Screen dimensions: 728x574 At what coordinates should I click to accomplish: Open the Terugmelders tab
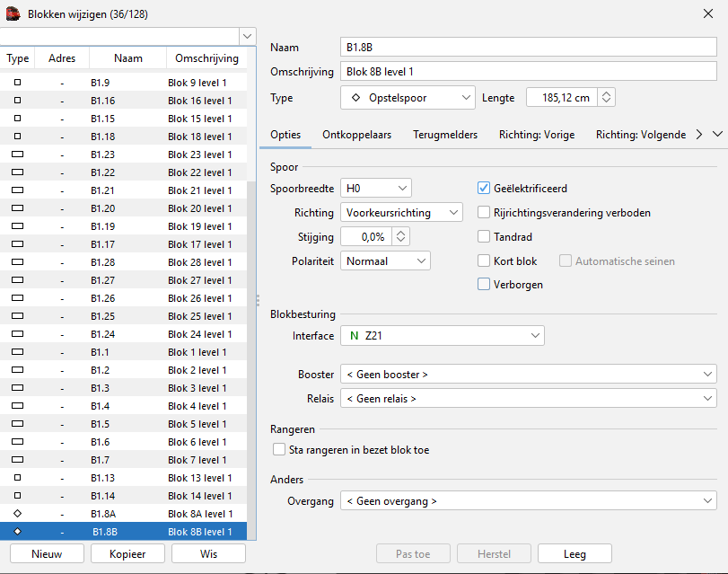tap(445, 135)
